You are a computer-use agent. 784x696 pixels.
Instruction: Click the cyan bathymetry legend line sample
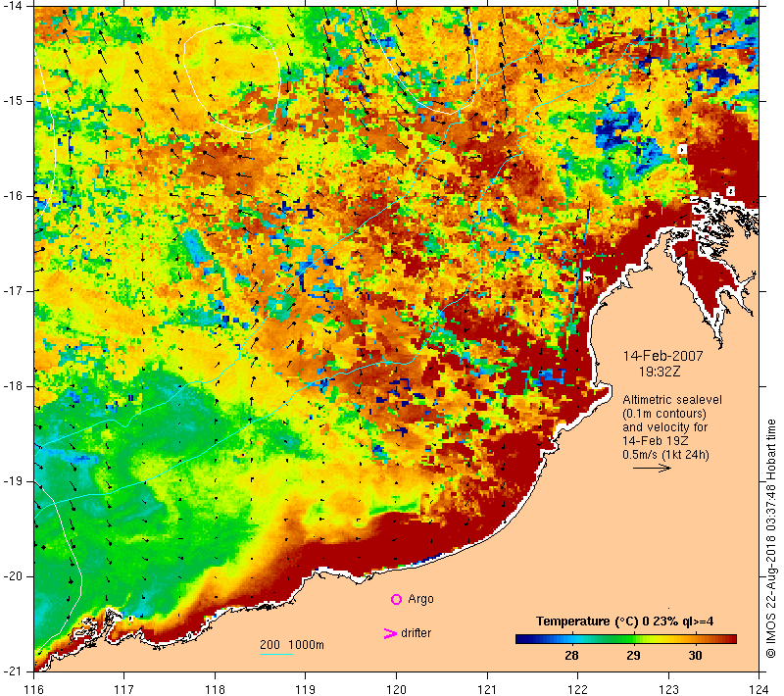(x=276, y=654)
